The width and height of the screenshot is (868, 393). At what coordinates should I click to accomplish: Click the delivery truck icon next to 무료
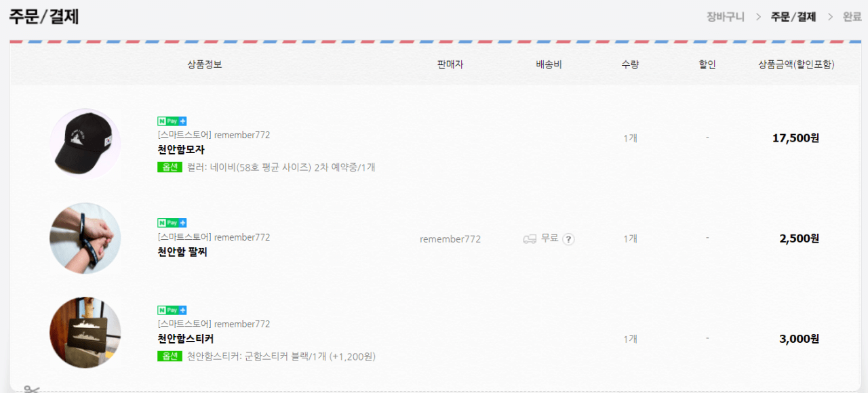click(530, 239)
